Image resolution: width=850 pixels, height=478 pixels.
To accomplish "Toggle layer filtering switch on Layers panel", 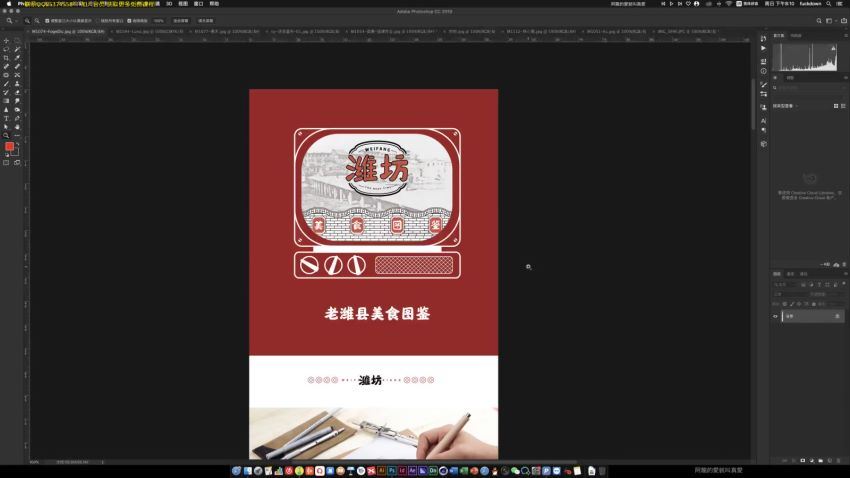I will (x=843, y=284).
